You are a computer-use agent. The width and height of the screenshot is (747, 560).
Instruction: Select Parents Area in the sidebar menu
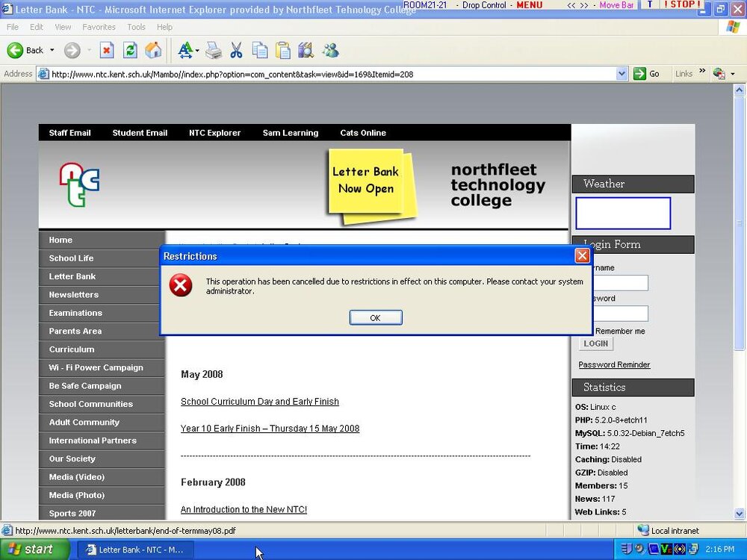[x=102, y=331]
